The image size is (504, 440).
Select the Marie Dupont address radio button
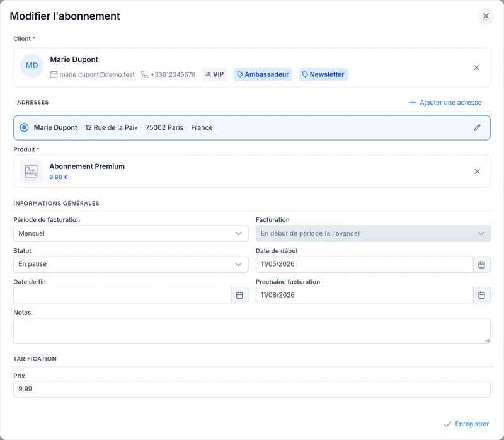(24, 128)
